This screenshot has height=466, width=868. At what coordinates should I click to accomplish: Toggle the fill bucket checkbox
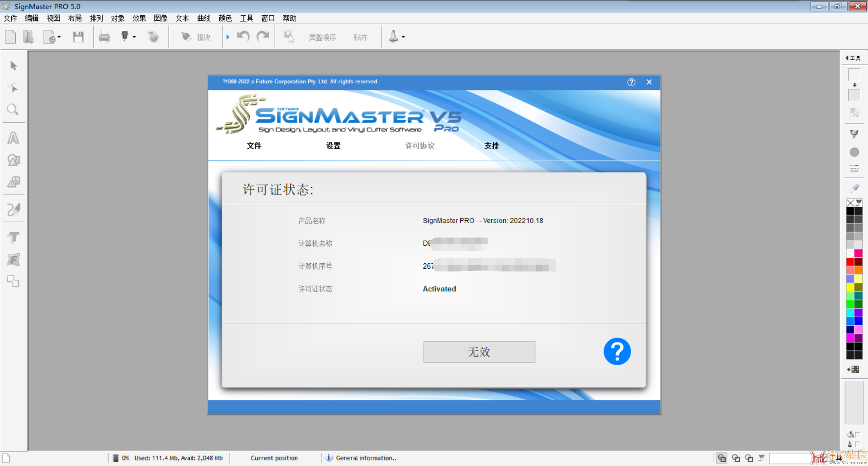tap(857, 434)
